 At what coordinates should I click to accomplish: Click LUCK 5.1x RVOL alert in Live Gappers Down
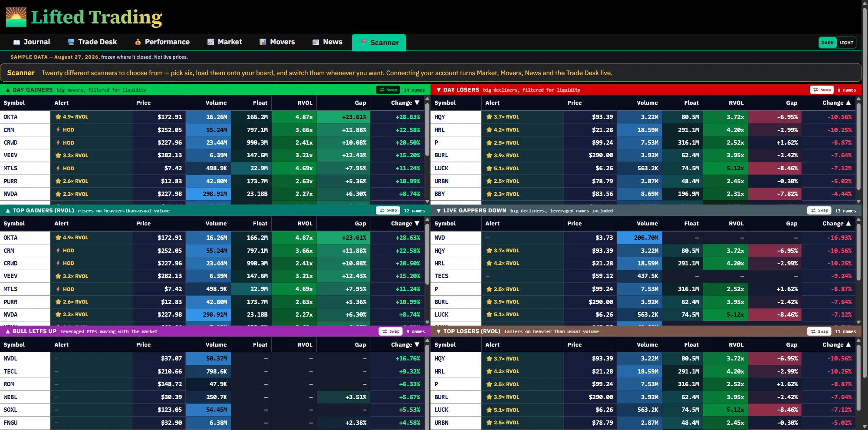(503, 314)
